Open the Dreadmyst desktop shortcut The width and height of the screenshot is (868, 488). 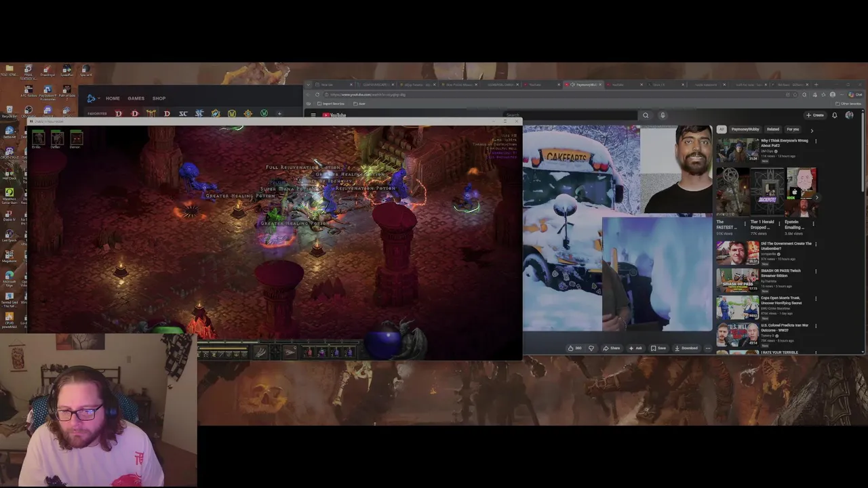click(x=47, y=70)
